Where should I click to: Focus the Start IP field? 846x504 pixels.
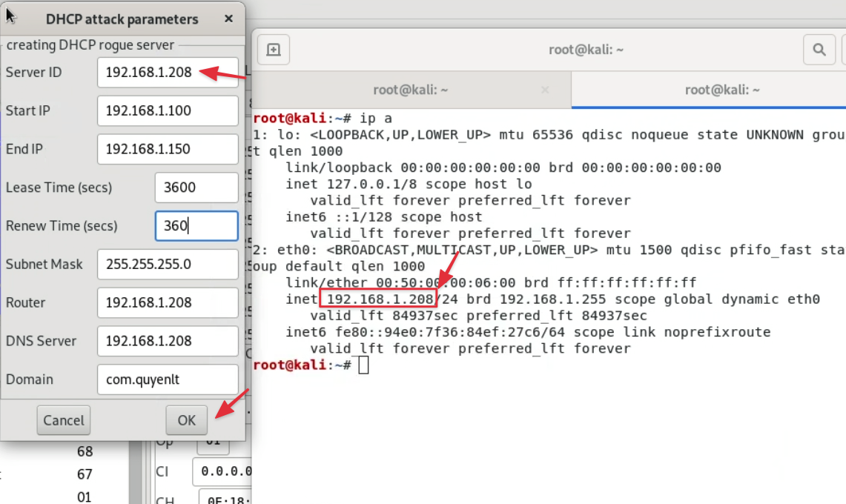point(168,110)
